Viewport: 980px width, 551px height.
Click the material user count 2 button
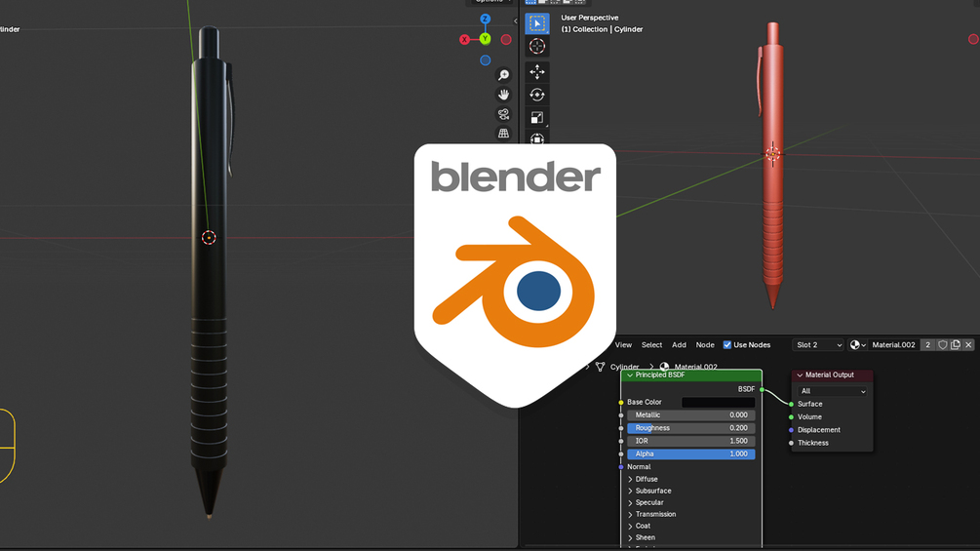click(x=927, y=345)
